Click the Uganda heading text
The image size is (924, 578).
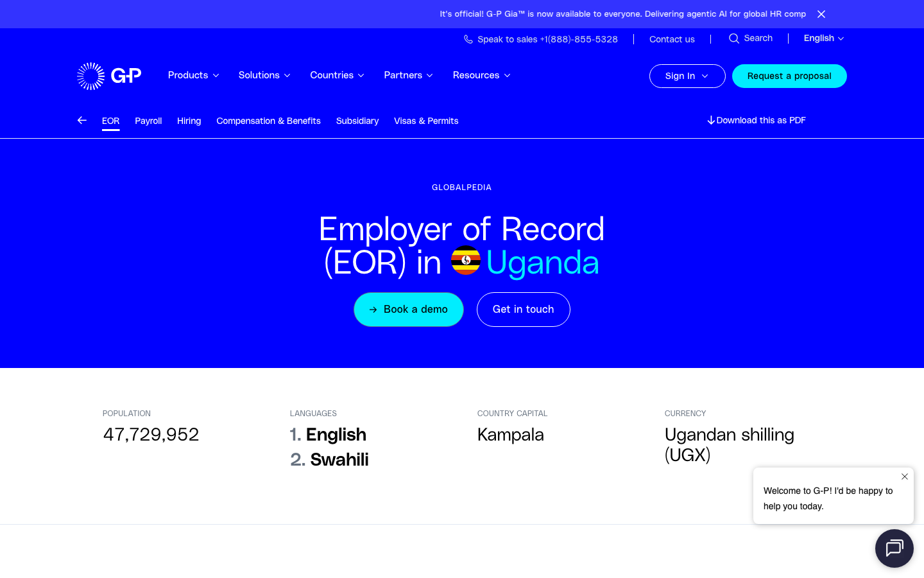543,263
